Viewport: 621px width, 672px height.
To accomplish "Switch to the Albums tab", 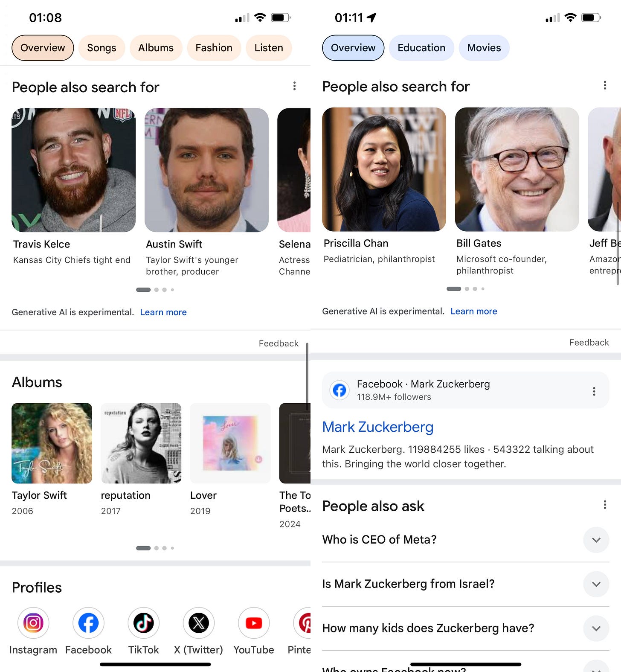I will coord(156,48).
